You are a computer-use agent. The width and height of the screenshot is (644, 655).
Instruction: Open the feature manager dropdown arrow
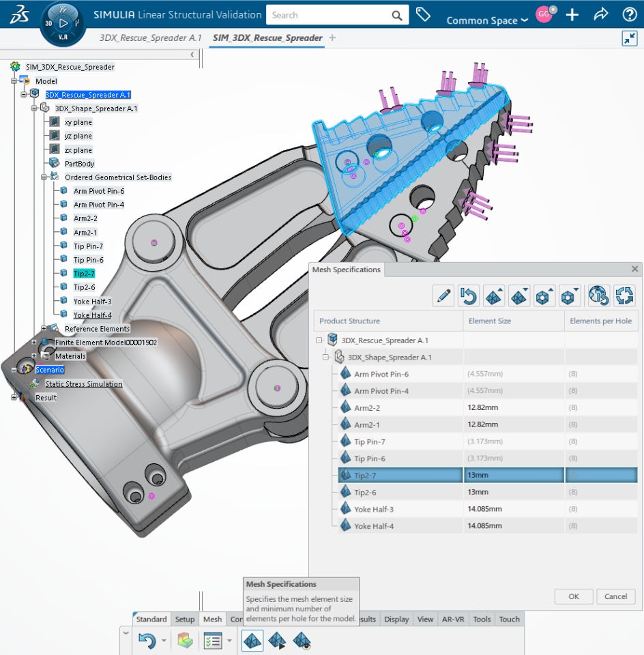tap(229, 641)
